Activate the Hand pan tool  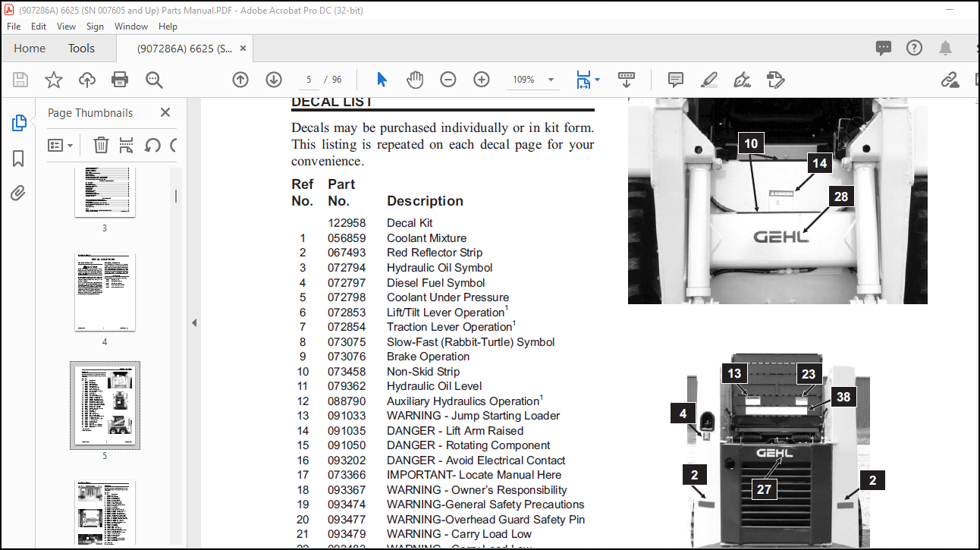[x=415, y=80]
